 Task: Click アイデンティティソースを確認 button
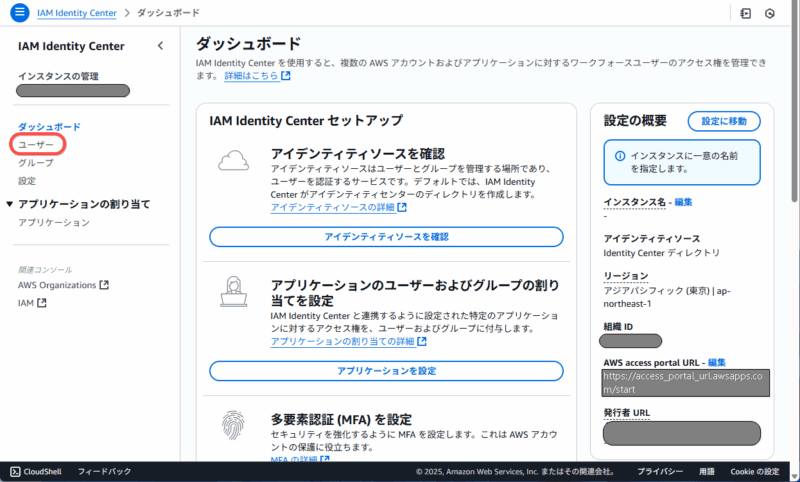click(x=386, y=237)
